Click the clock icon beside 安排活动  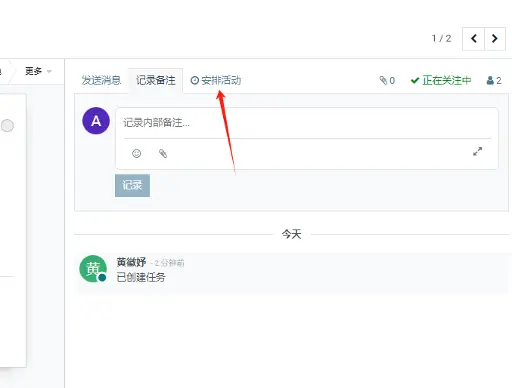click(195, 80)
